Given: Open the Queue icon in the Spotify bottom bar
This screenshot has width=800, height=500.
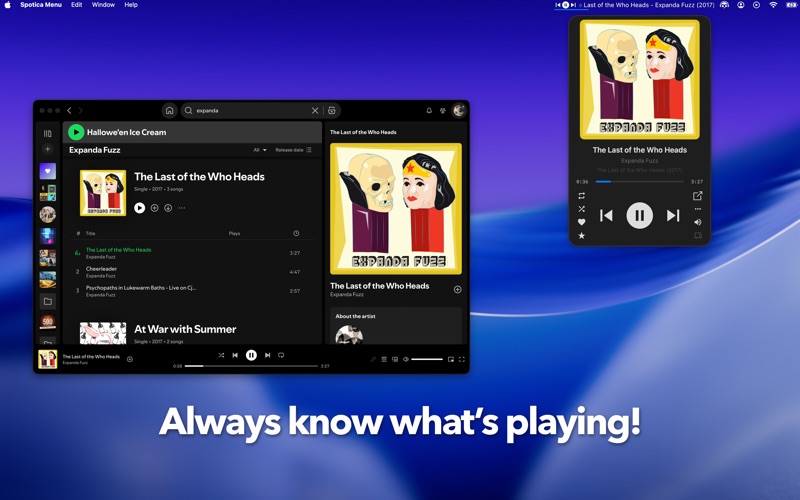Looking at the screenshot, I should 384,359.
